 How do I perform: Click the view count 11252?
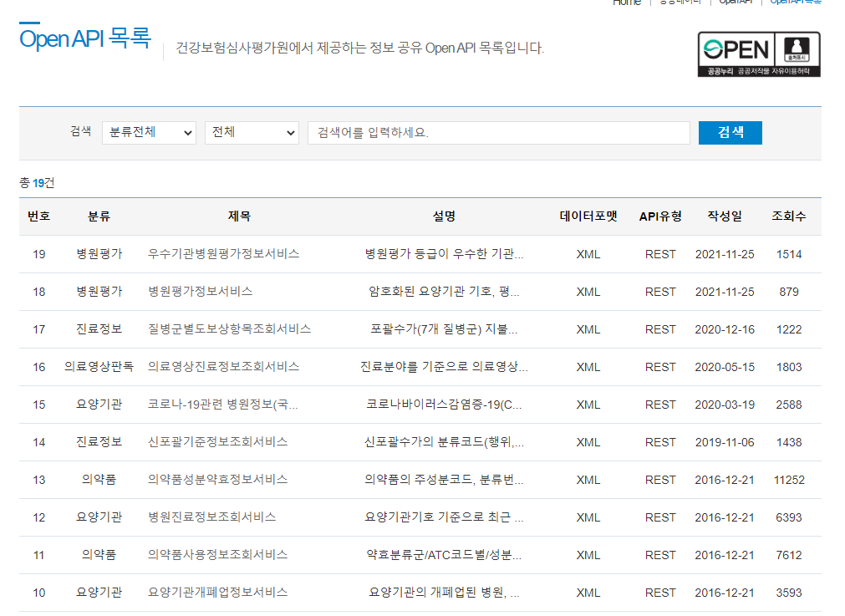pos(789,480)
